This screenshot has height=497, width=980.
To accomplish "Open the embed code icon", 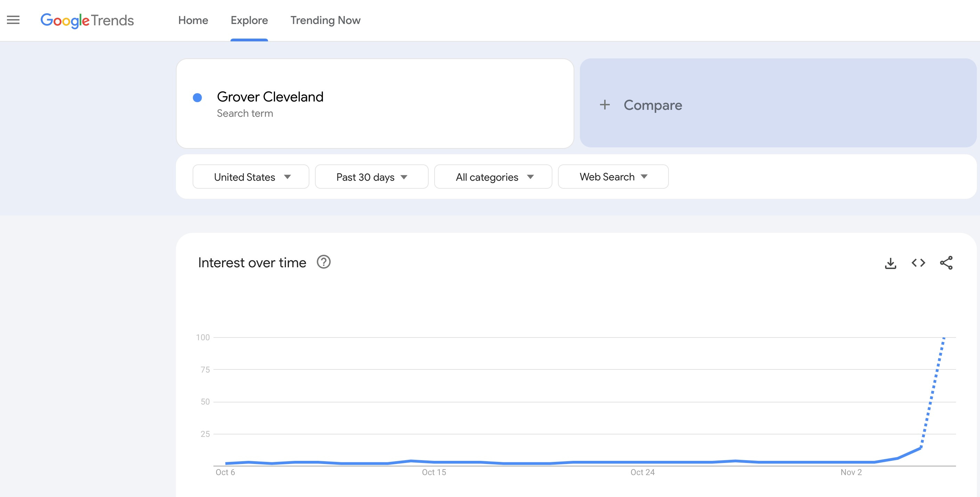I will tap(918, 263).
